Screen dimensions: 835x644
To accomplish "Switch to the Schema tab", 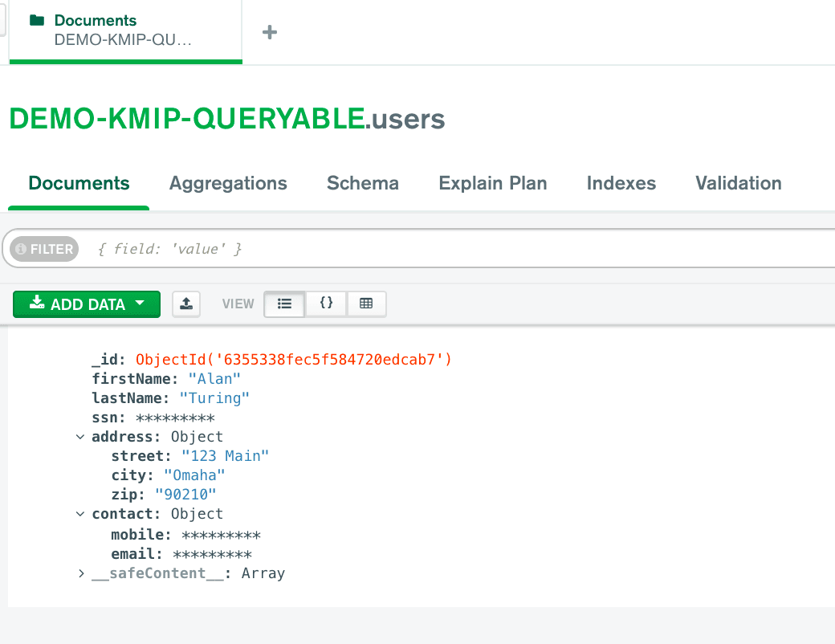I will click(x=362, y=183).
